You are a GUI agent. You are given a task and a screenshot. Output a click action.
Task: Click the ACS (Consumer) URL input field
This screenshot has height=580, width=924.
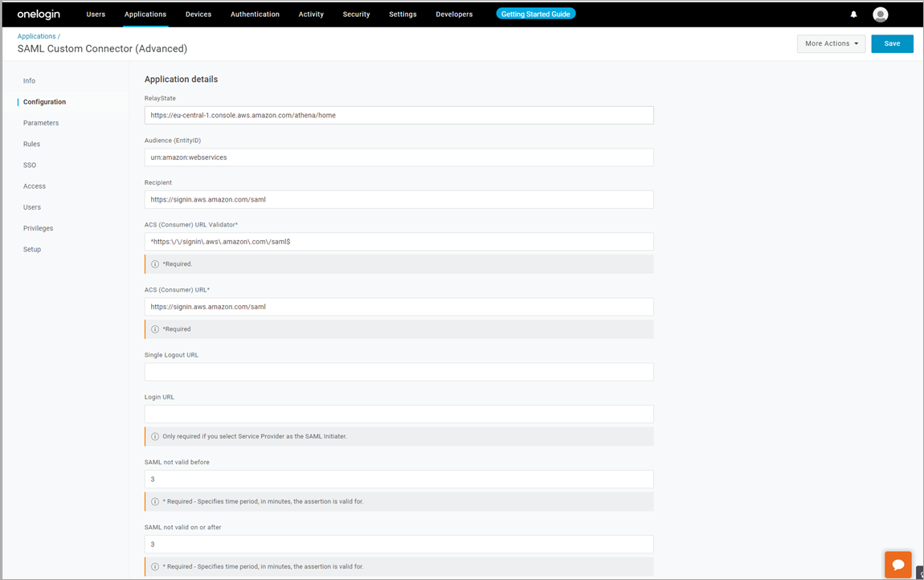tap(399, 307)
